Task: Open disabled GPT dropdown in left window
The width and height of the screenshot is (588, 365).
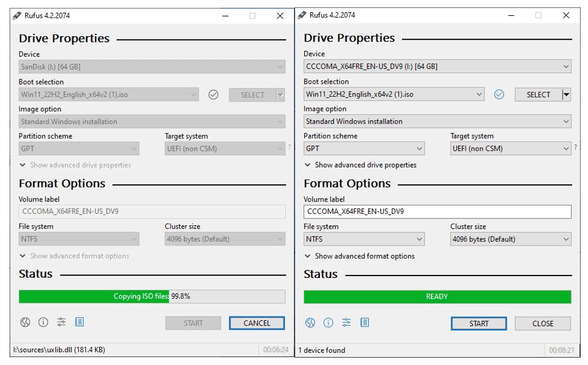Action: click(79, 149)
